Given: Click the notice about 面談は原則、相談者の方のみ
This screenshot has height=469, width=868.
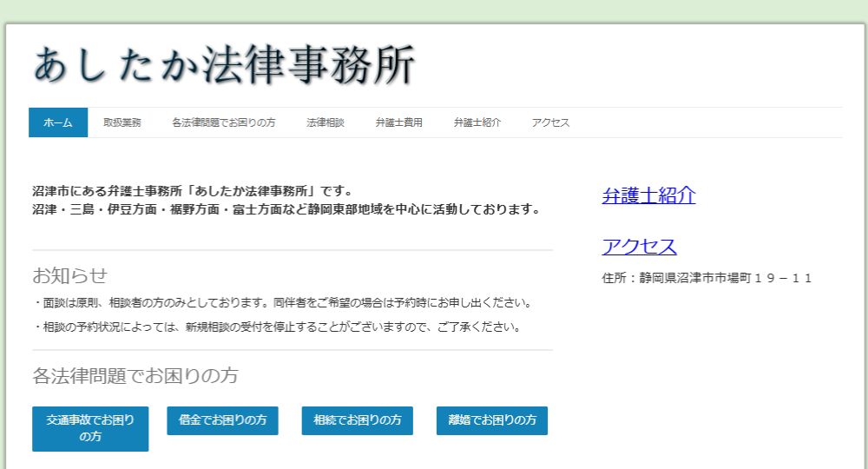Looking at the screenshot, I should click(x=282, y=303).
